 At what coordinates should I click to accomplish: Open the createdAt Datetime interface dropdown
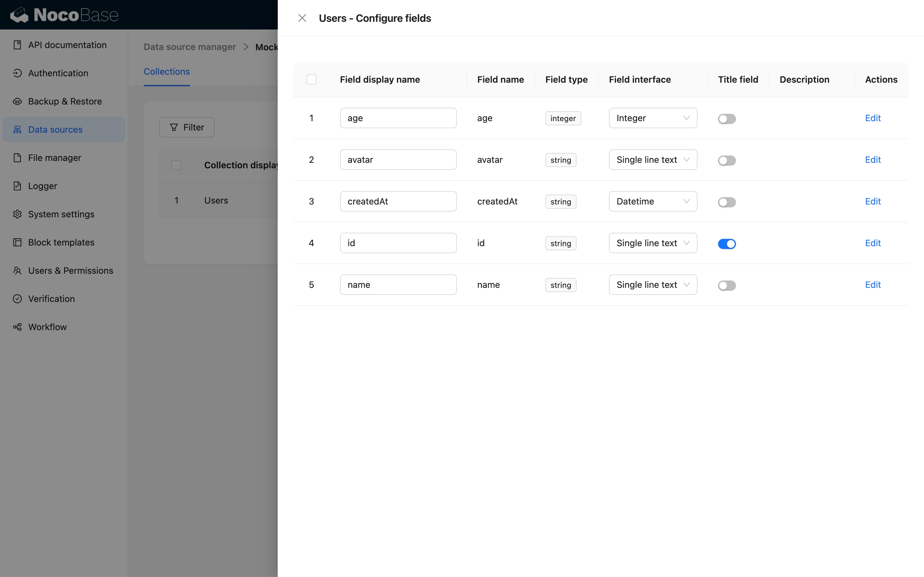click(653, 202)
